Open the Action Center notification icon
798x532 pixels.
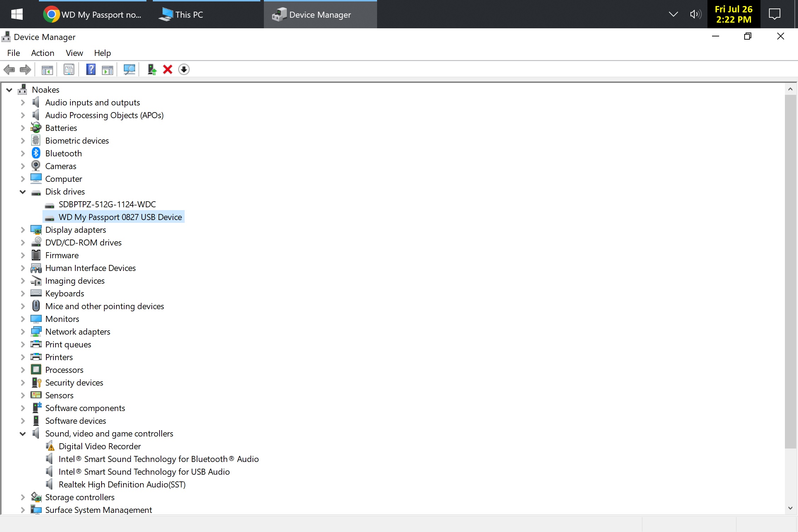(775, 15)
